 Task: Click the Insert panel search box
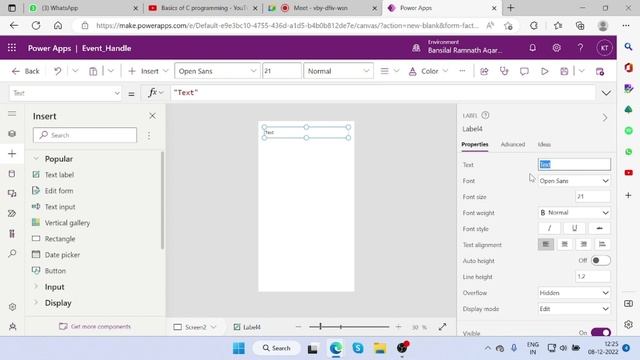point(85,135)
